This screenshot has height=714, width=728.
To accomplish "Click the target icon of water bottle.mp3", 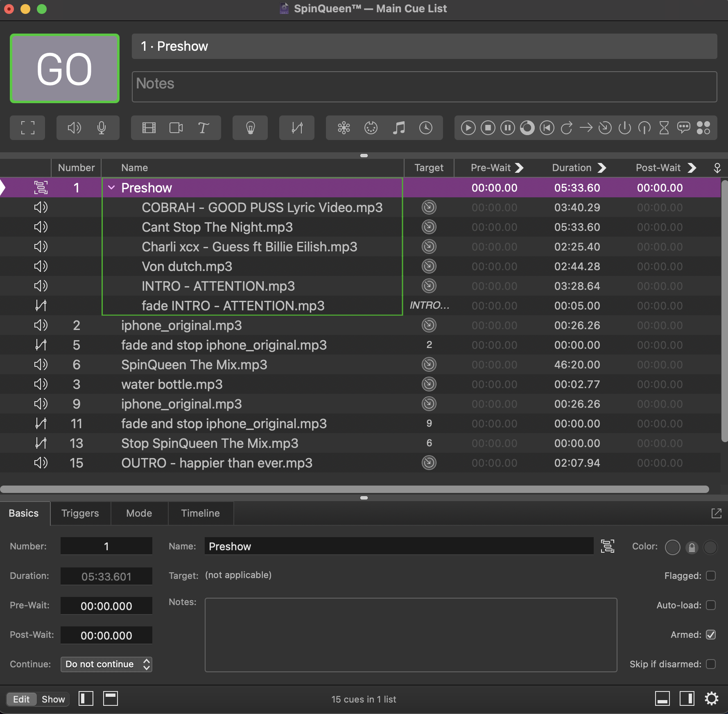I will click(x=429, y=384).
